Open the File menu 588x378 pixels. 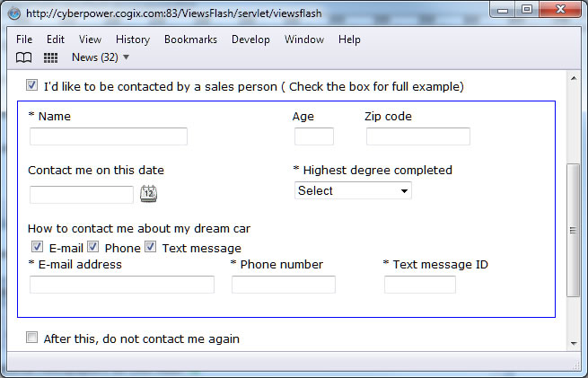click(24, 40)
